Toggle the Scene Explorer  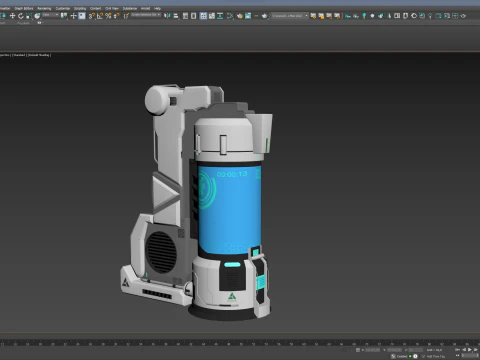[185, 16]
